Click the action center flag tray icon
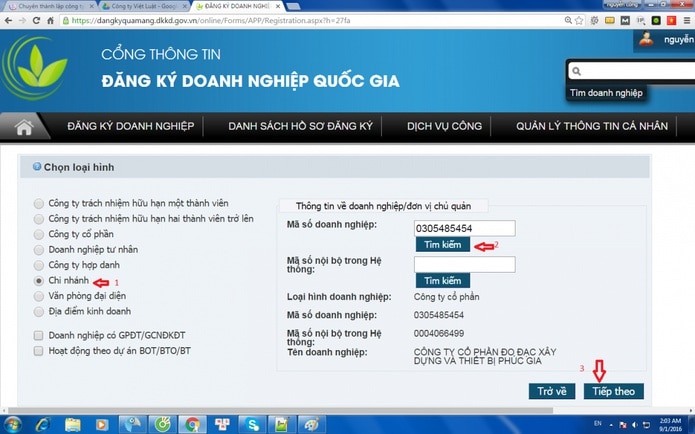 (x=623, y=425)
